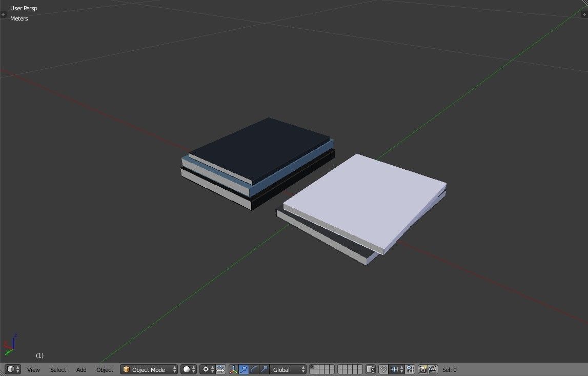This screenshot has height=376, width=588.
Task: Select the scale manipulator icon
Action: (264, 370)
